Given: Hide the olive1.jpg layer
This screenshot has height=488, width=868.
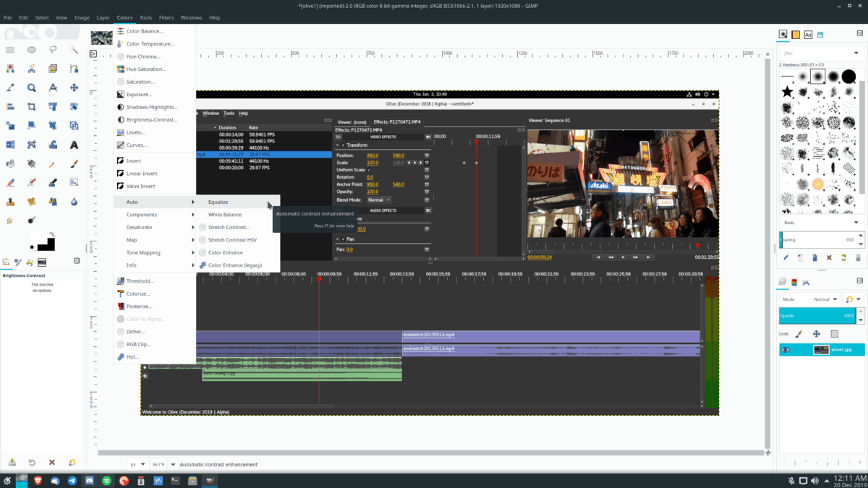Looking at the screenshot, I should pos(785,348).
